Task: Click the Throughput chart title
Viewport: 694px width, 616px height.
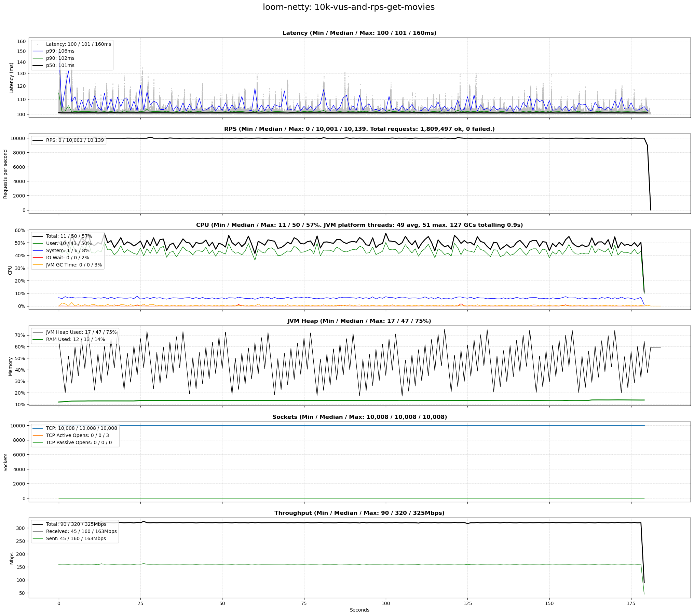Action: (x=359, y=513)
